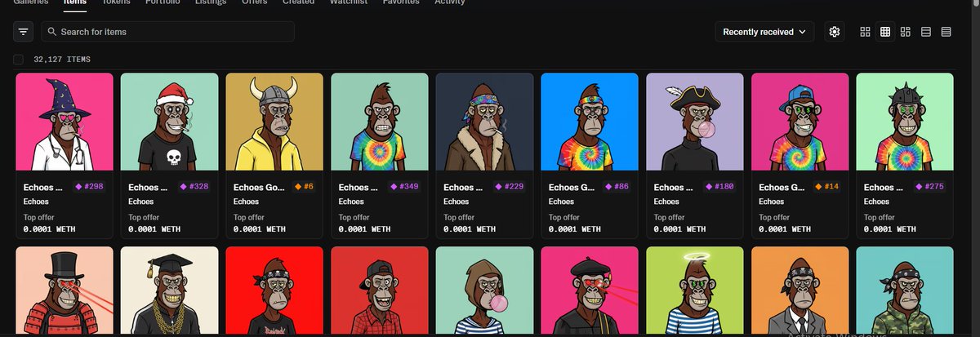Image resolution: width=980 pixels, height=337 pixels.
Task: Click the item name beside badge #328
Action: pos(149,188)
